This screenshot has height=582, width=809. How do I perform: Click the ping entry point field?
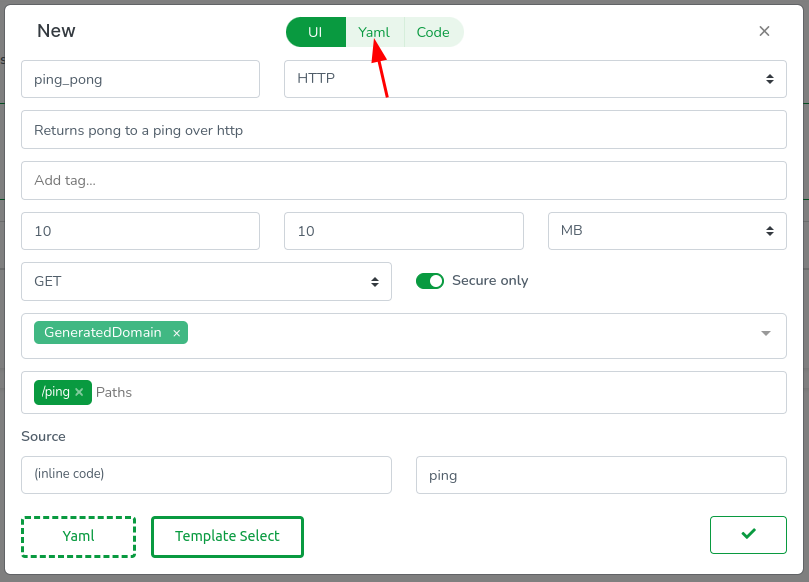(x=601, y=475)
